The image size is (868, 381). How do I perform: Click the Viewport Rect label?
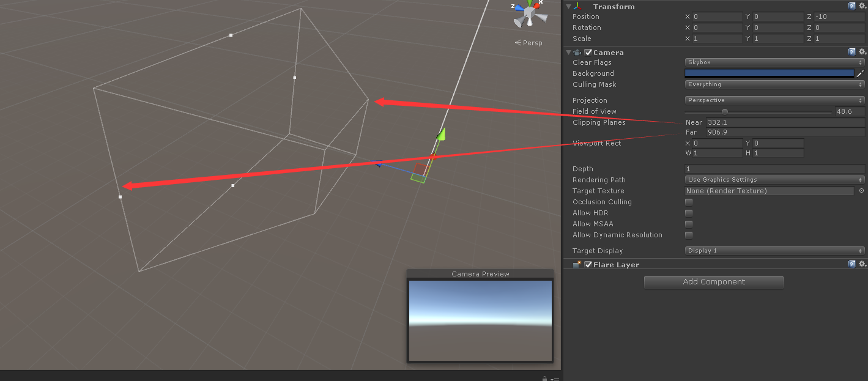coord(596,143)
